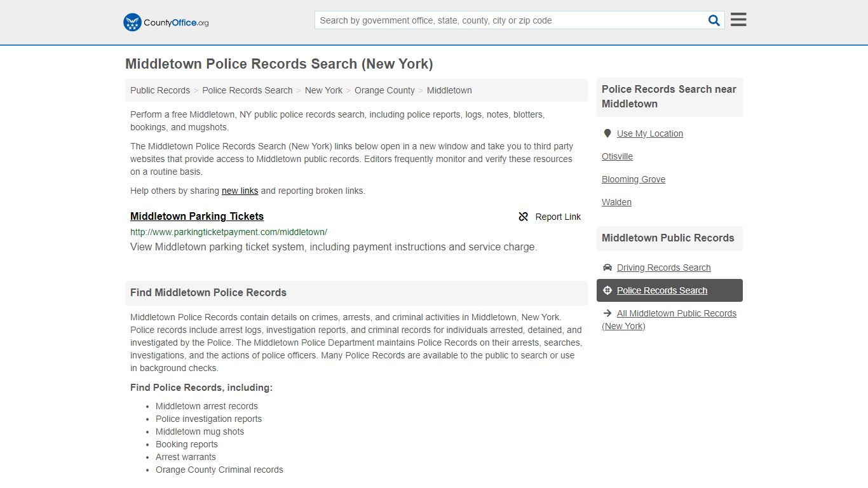Navigate to New York breadcrumb
This screenshot has width=868, height=488.
(x=323, y=90)
